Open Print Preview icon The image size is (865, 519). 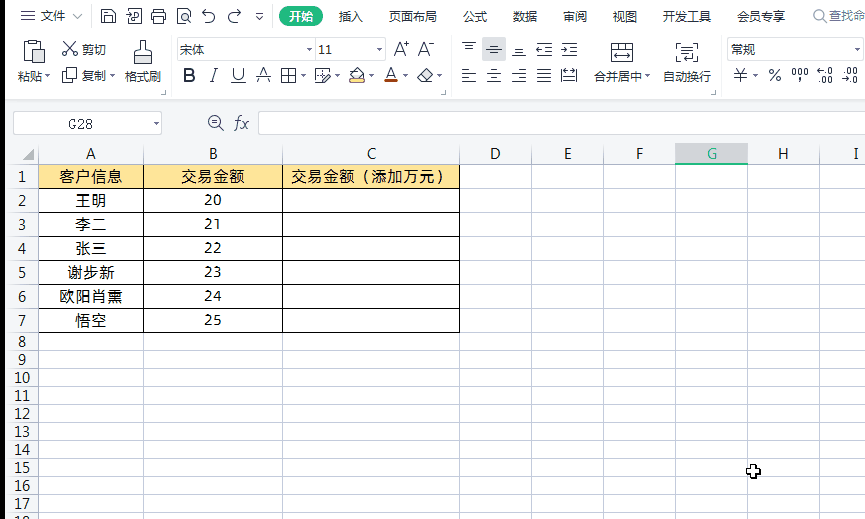tap(184, 16)
